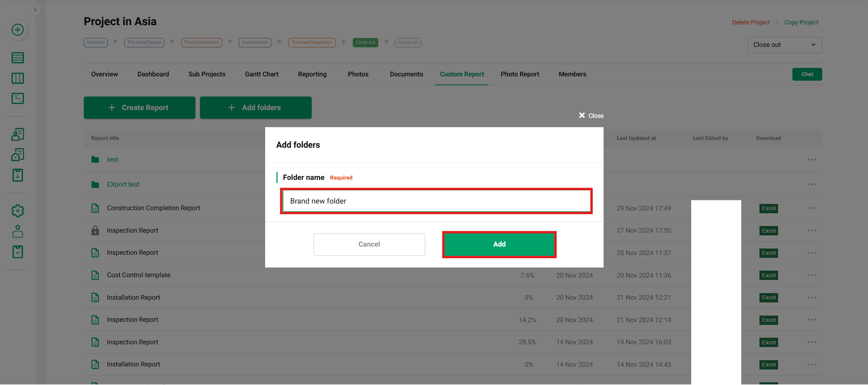Click the Delete Project link
868x385 pixels.
pos(751,22)
